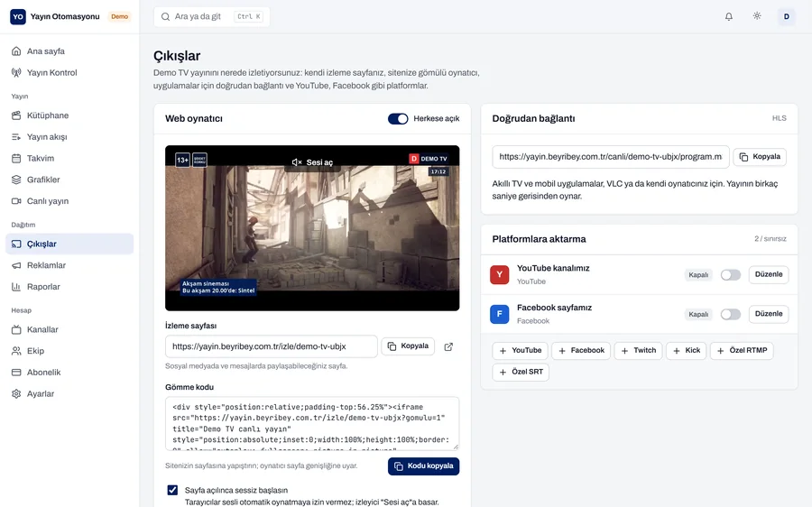Screen dimensions: 812x507
Task: Click the search magnifier icon
Action: click(x=165, y=16)
